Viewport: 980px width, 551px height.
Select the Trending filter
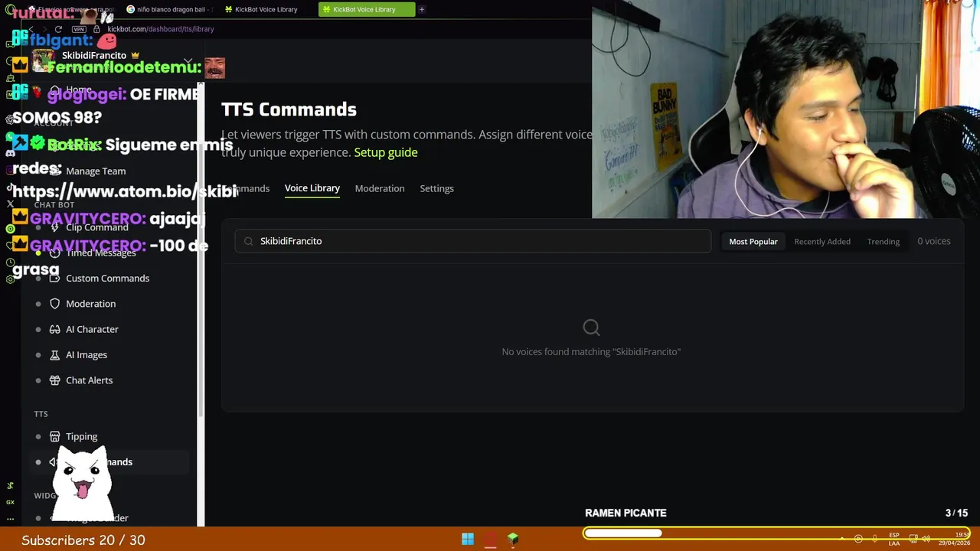coord(883,241)
